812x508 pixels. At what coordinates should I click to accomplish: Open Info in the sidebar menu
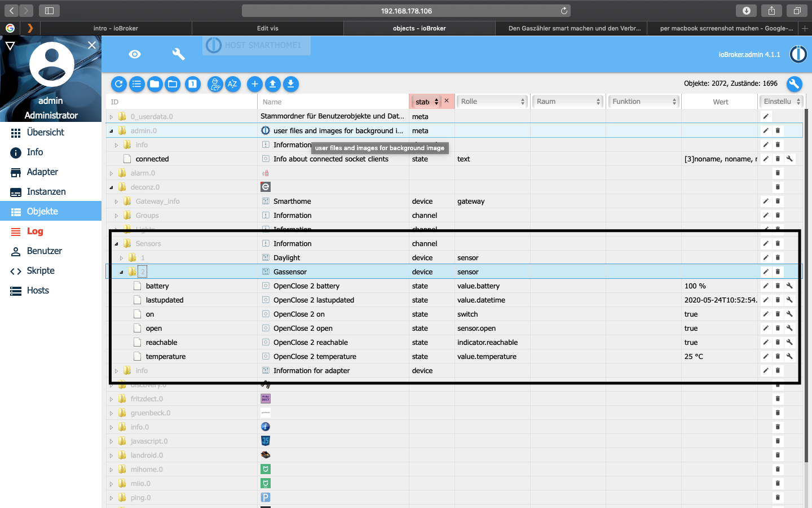tap(51, 152)
